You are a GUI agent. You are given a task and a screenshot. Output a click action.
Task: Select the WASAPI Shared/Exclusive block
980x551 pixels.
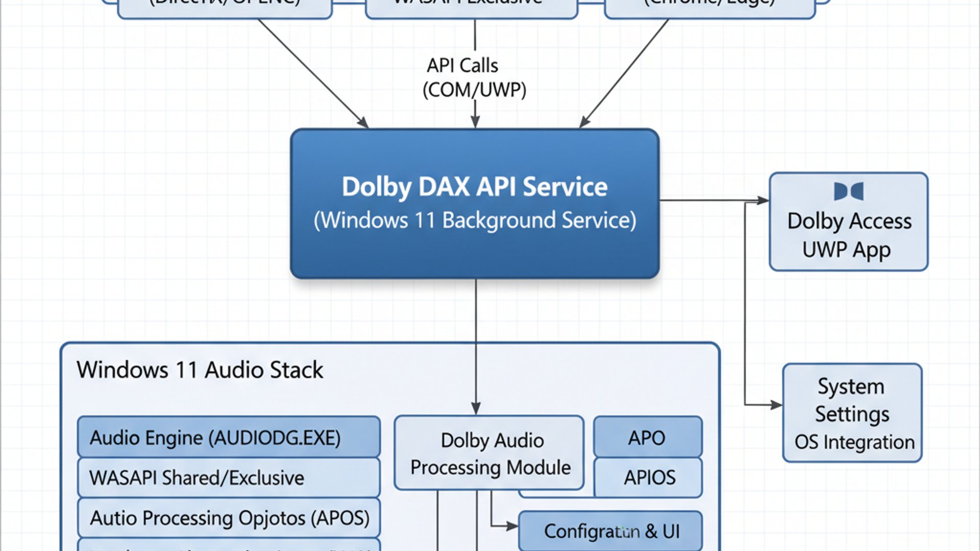(229, 478)
